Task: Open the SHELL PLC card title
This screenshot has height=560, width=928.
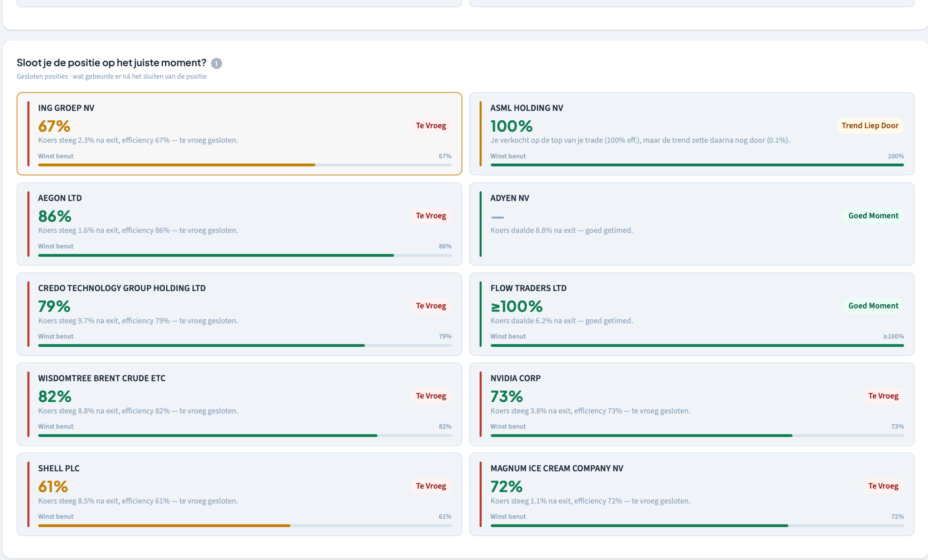Action: tap(59, 468)
